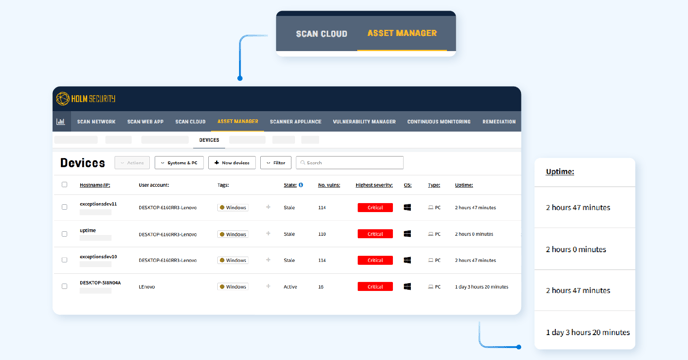This screenshot has width=688, height=360.
Task: Open the Actions dropdown
Action: [x=132, y=163]
